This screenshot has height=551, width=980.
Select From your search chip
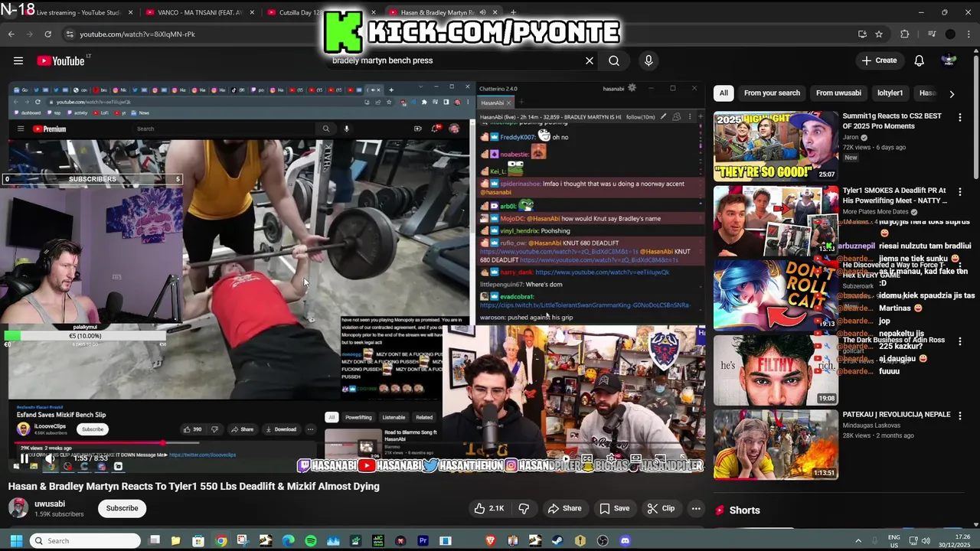point(772,93)
